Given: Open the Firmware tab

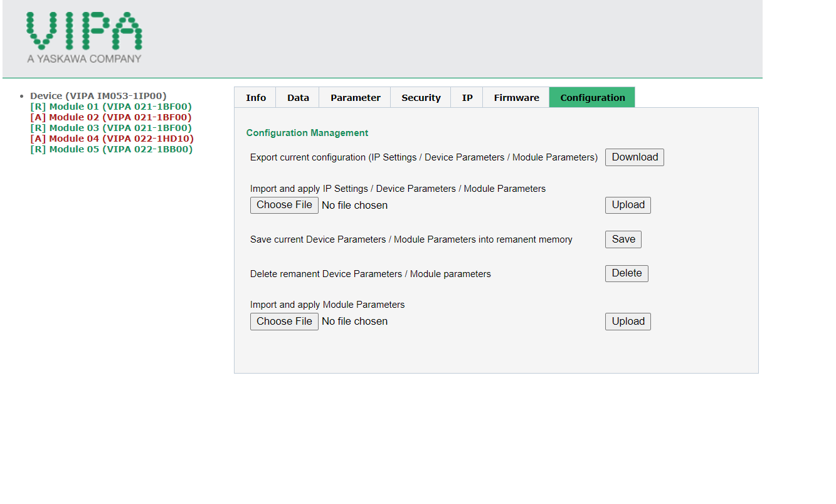Looking at the screenshot, I should pos(516,97).
